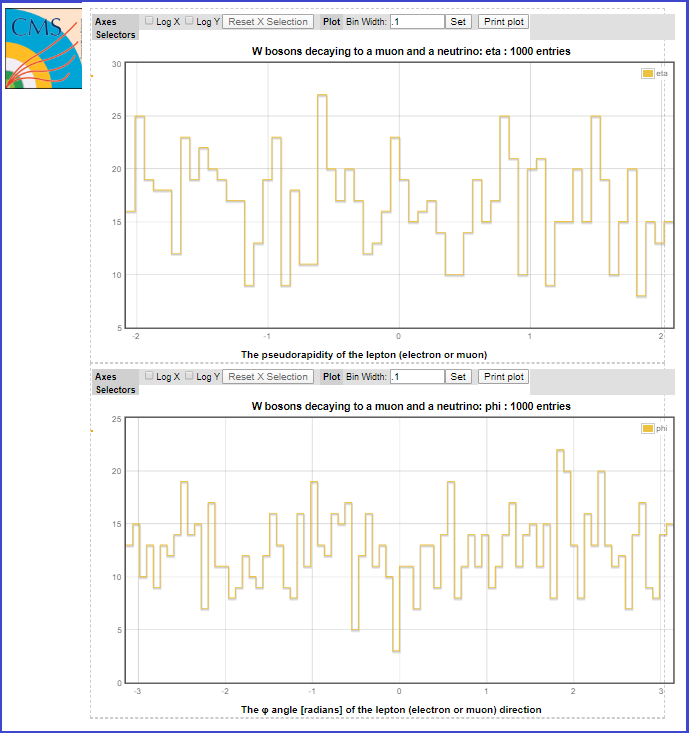The image size is (689, 733).
Task: Click the tallest eta histogram peak near -0.6
Action: (x=322, y=95)
